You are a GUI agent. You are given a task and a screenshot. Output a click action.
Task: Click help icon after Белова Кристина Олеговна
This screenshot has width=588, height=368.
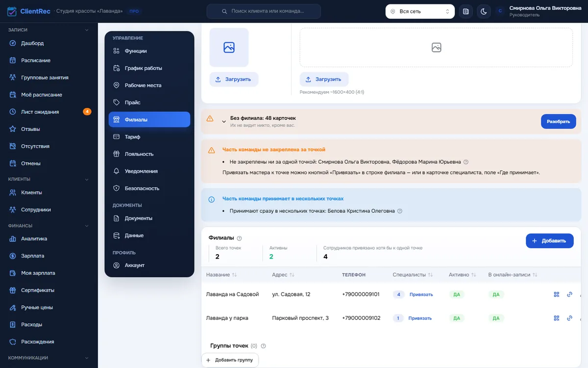tap(399, 211)
